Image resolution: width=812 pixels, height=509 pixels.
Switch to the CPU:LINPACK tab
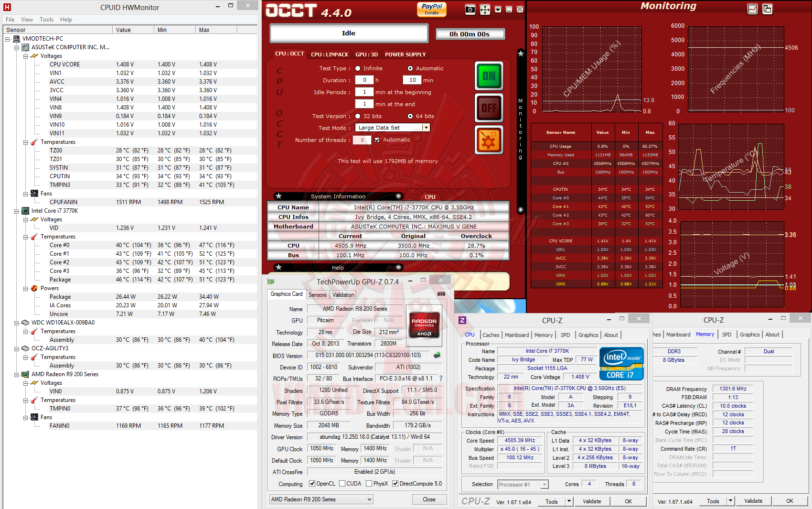point(330,54)
